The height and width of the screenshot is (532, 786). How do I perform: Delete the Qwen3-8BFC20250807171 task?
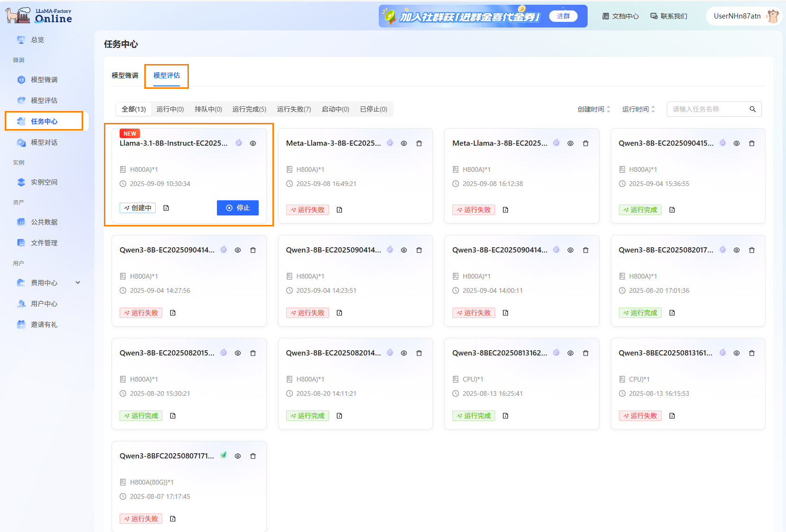253,456
